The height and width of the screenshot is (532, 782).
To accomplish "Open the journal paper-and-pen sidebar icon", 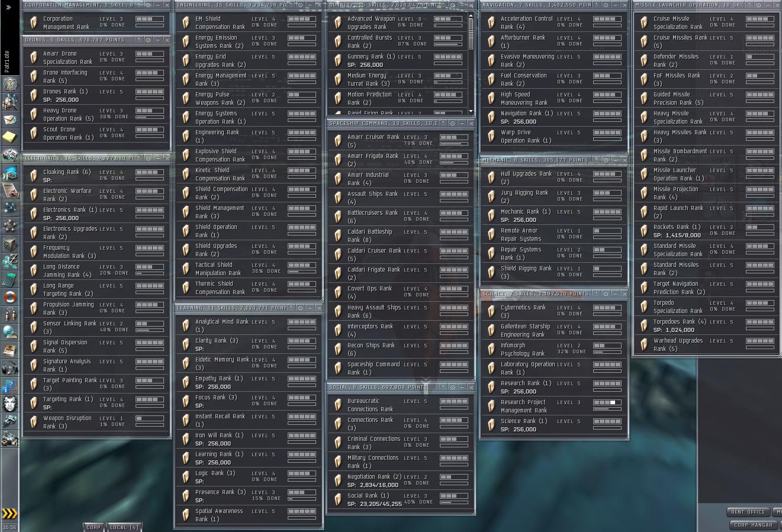I will (x=10, y=191).
